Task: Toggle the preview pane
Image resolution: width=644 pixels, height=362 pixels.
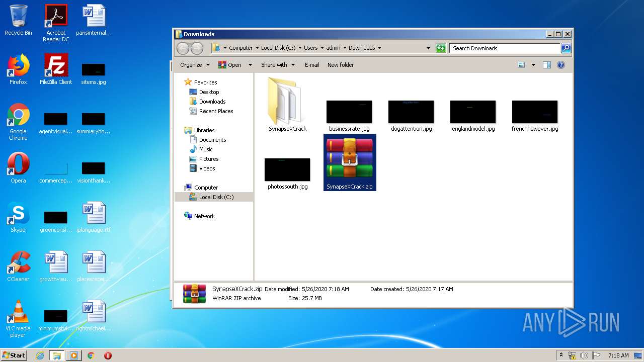Action: pos(547,65)
